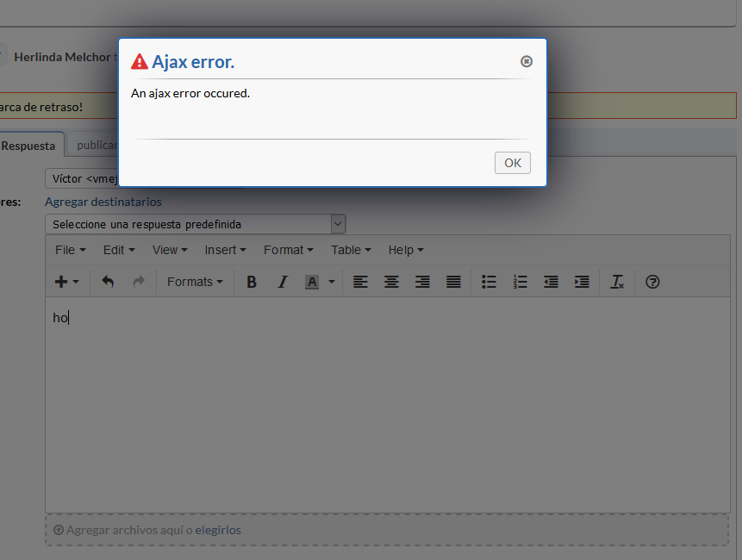This screenshot has height=560, width=742.
Task: Insert a bulleted list
Action: coord(489,282)
